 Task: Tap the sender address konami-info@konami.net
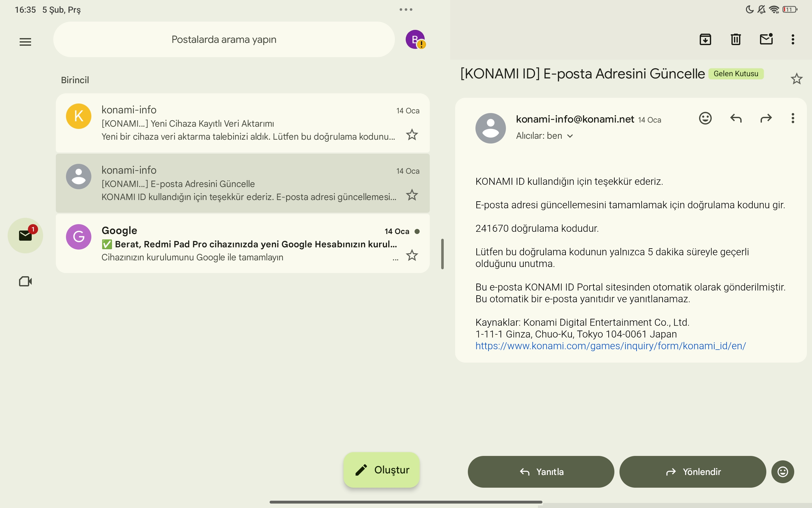575,119
